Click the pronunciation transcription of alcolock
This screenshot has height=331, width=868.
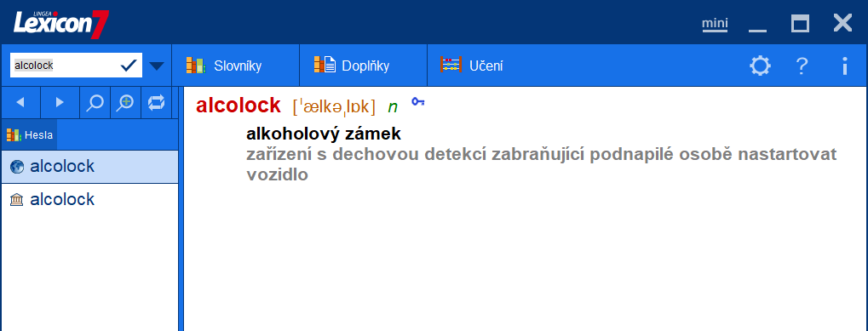(335, 106)
